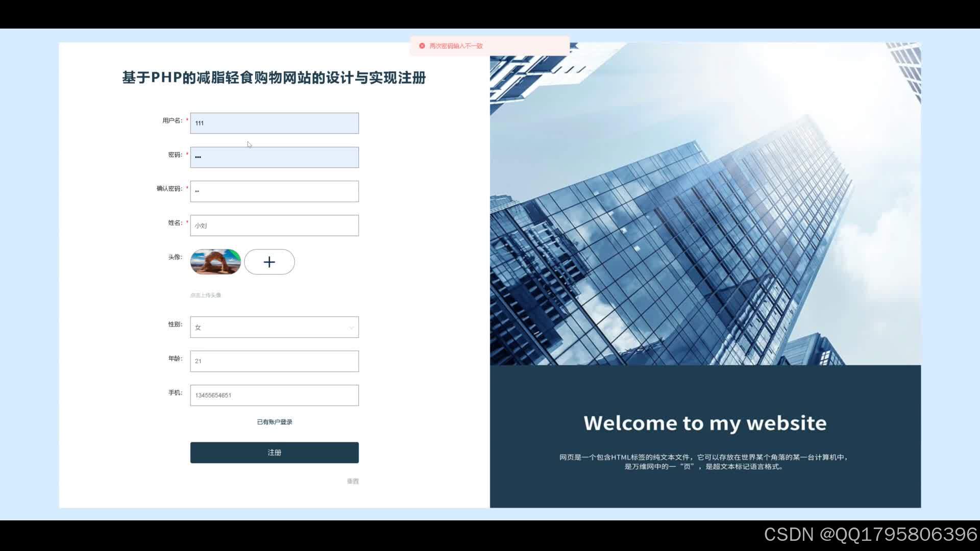Click the 重置 reset link
Image resolution: width=980 pixels, height=551 pixels.
click(353, 481)
